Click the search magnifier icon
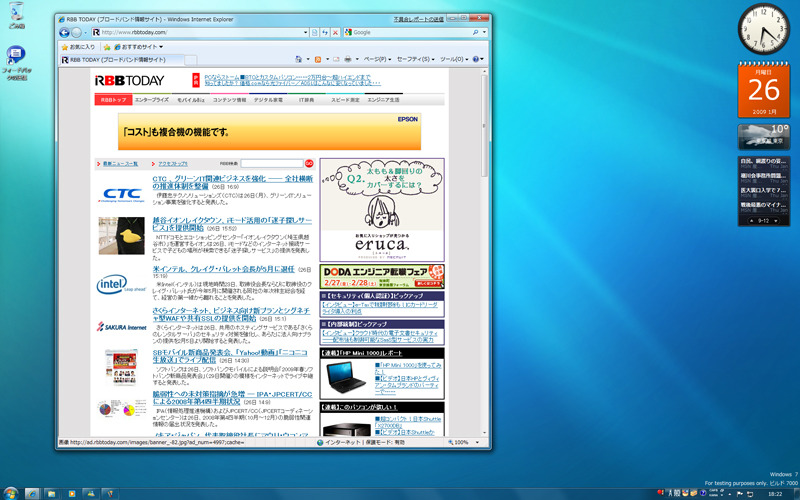This screenshot has height=500, width=800. [476, 32]
